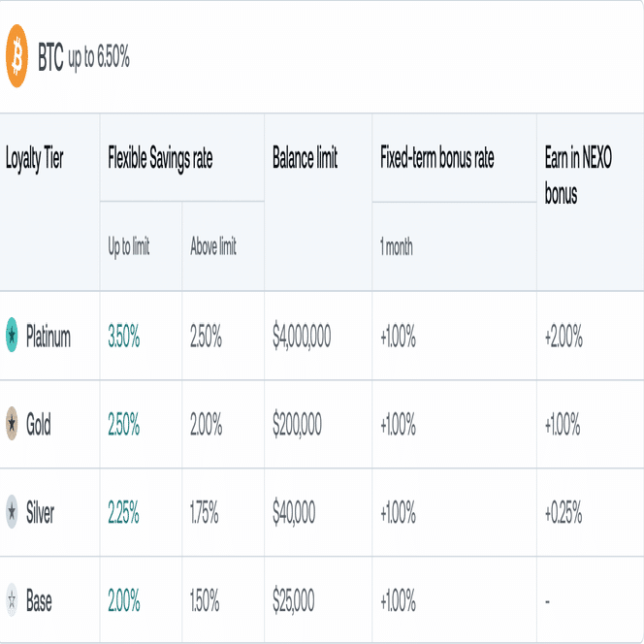Click the Gold +1.00% NEXO bonus value
Screen dimensions: 644x644
(563, 424)
